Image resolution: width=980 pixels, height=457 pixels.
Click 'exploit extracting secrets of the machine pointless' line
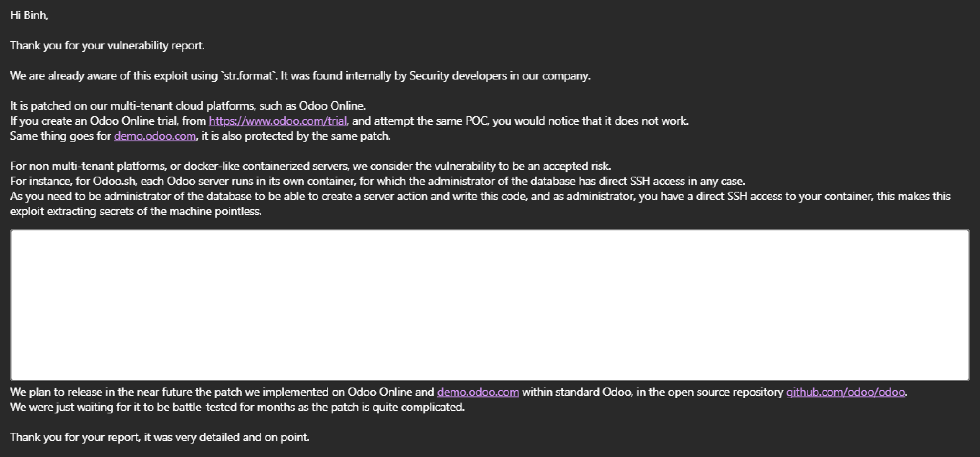(x=136, y=211)
